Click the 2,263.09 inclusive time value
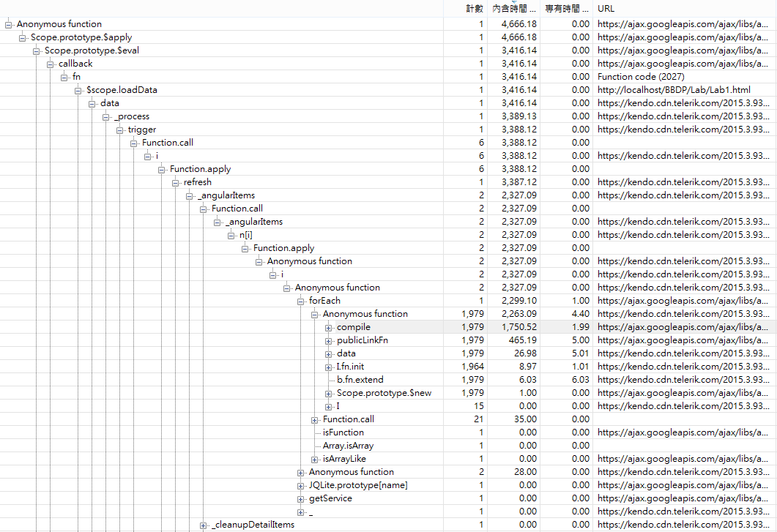This screenshot has width=777, height=532. [518, 313]
